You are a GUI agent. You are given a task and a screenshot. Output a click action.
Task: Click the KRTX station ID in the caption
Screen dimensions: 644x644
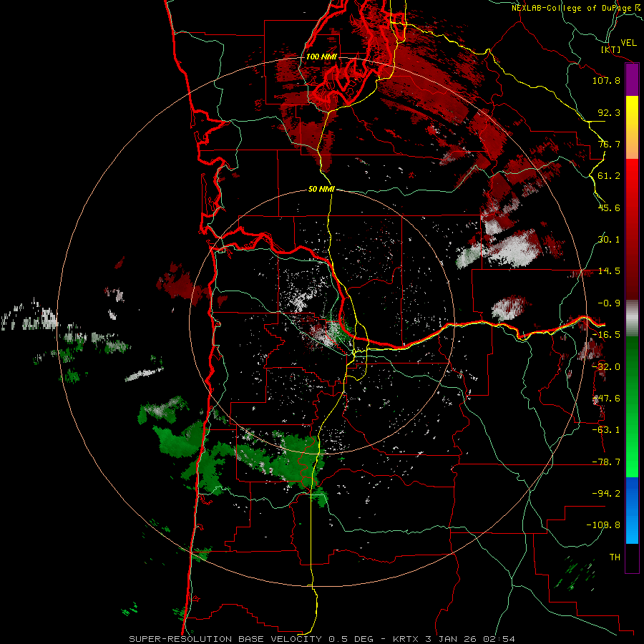(407, 639)
